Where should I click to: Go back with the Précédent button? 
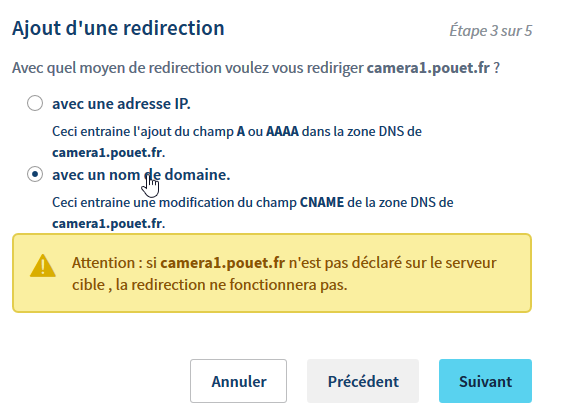click(363, 381)
